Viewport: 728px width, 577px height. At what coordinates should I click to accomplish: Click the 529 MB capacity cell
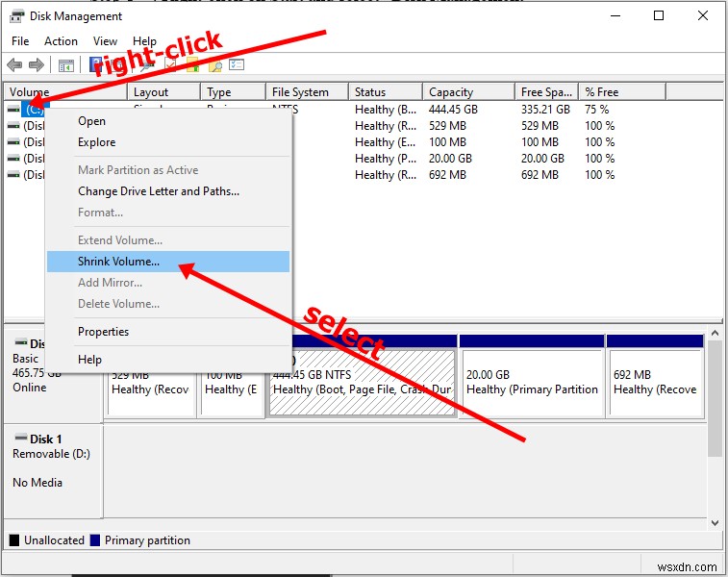[447, 126]
